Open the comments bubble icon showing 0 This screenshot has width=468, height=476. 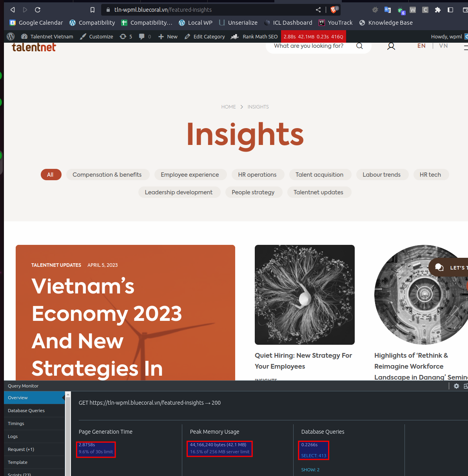pos(145,36)
